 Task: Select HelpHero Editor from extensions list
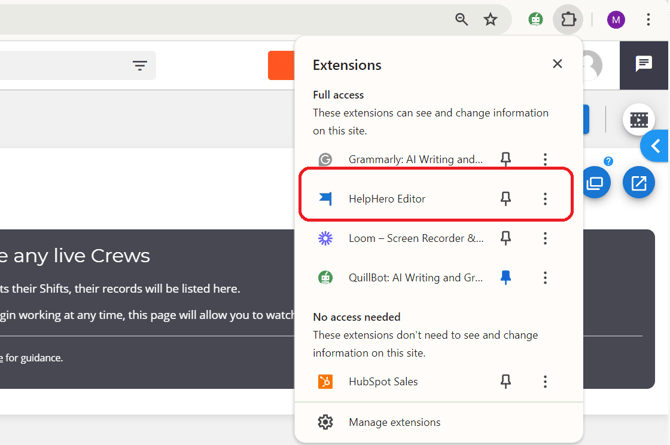coord(387,199)
